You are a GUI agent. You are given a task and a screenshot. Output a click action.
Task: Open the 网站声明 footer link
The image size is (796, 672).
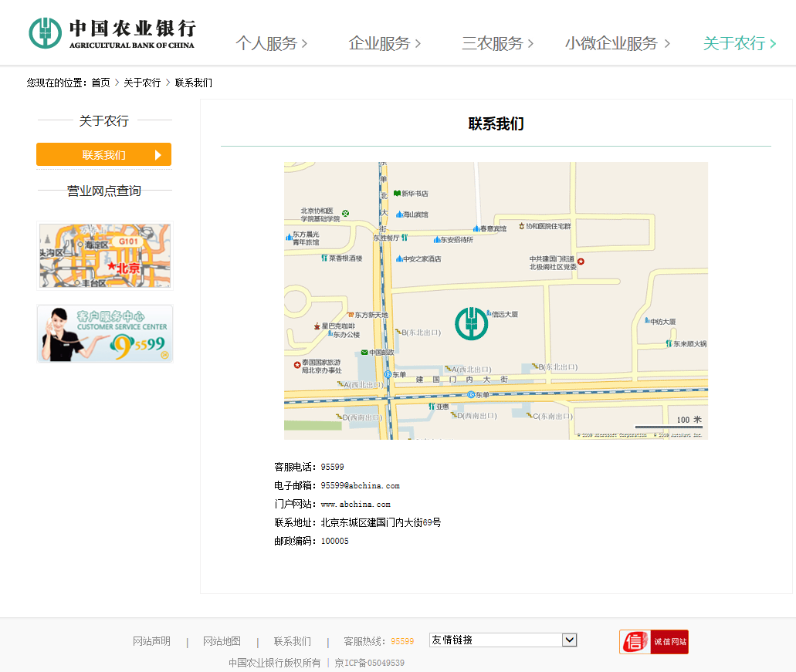[x=151, y=641]
